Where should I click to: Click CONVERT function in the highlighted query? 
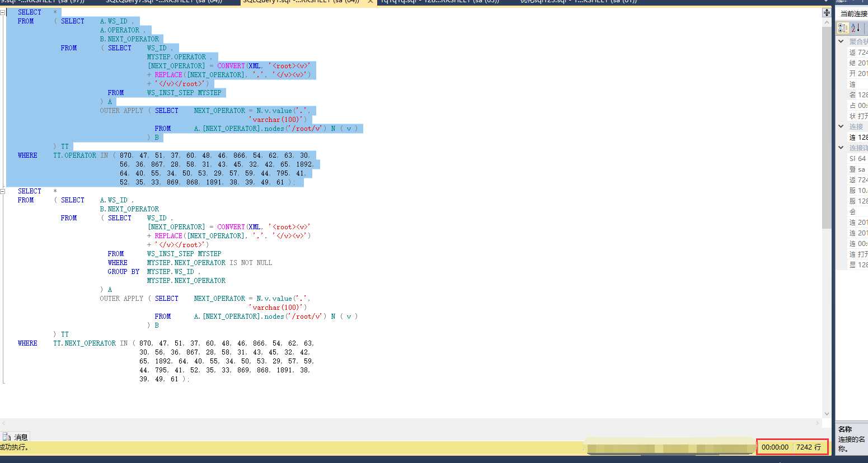231,66
